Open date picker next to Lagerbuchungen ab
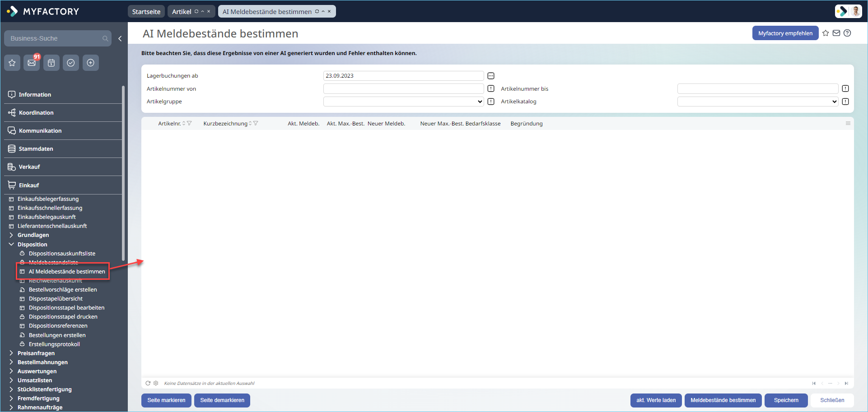The image size is (868, 412). pyautogui.click(x=491, y=76)
